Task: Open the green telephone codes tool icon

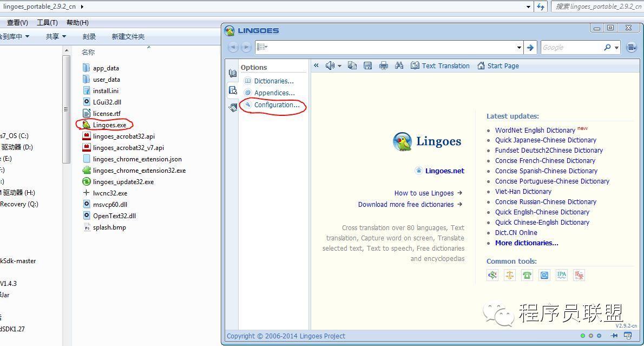Action: click(527, 275)
